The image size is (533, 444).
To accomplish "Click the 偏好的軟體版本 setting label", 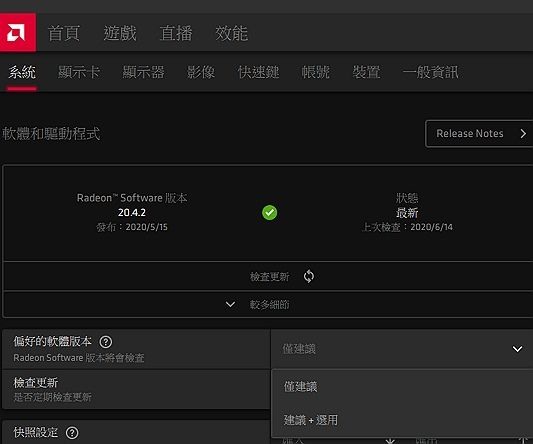I will click(52, 341).
